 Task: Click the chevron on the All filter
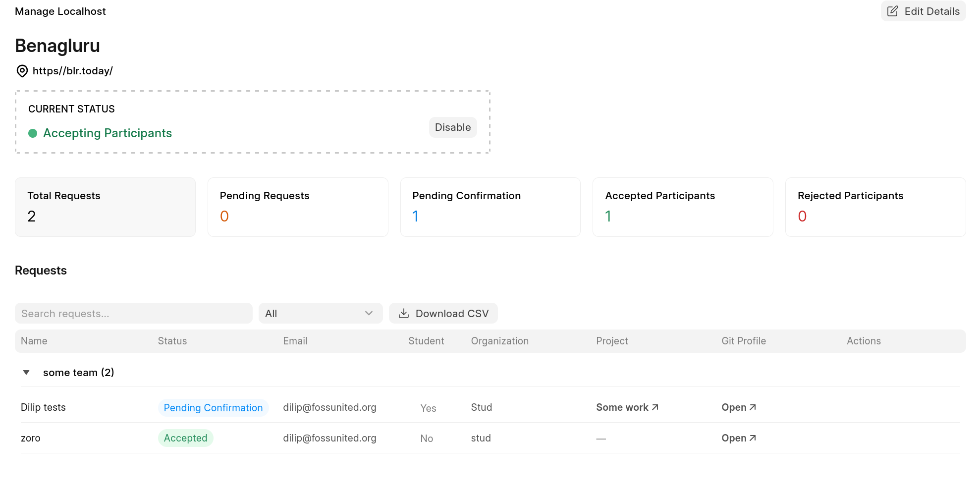tap(369, 313)
